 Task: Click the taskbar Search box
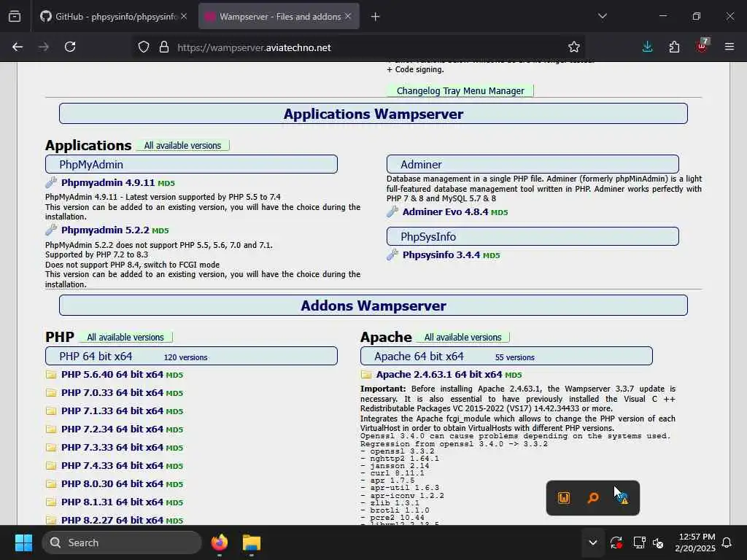pos(122,542)
